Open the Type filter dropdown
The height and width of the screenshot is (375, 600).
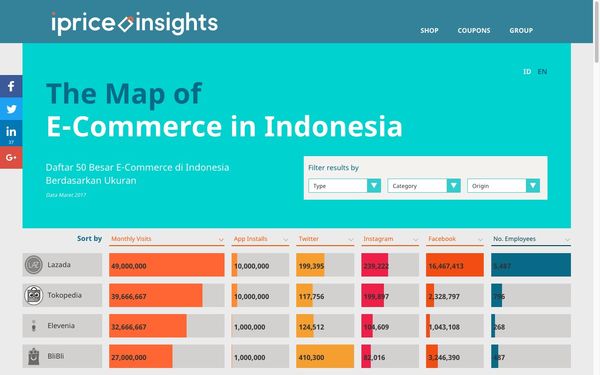click(344, 186)
